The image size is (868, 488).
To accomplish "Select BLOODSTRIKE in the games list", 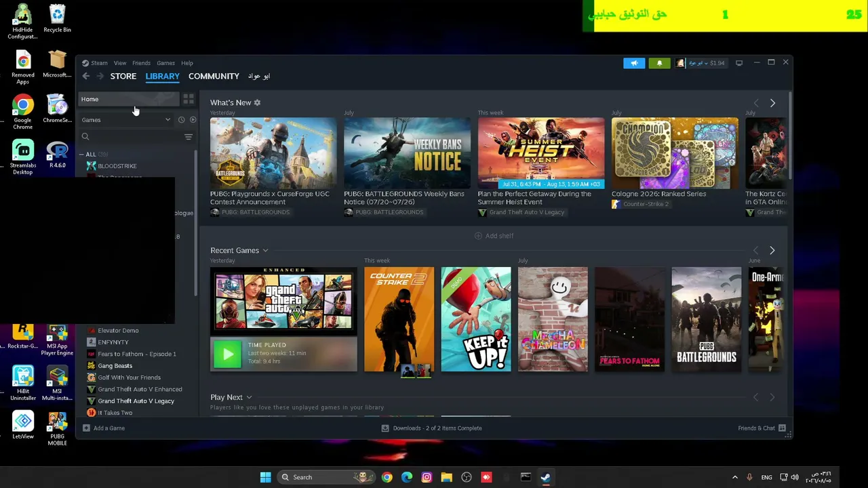I will [x=117, y=166].
